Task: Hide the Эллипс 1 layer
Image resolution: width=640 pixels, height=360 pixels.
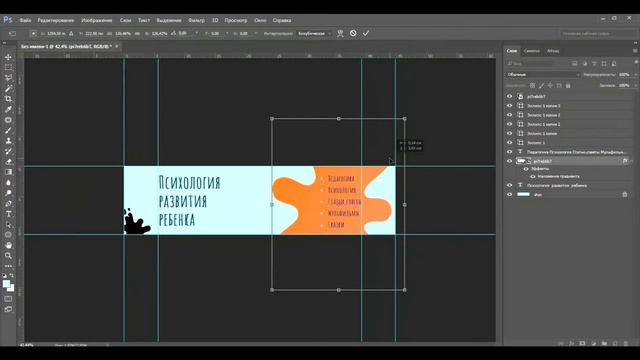Action: click(x=509, y=142)
